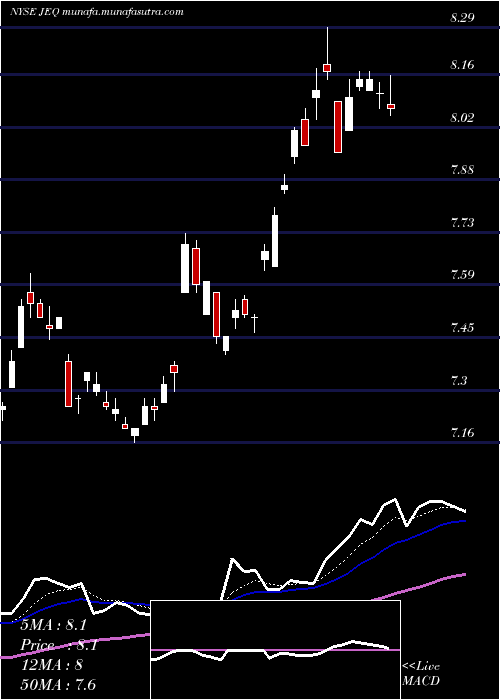Click the 8.29 price axis label
This screenshot has width=500, height=700.
pyautogui.click(x=462, y=18)
